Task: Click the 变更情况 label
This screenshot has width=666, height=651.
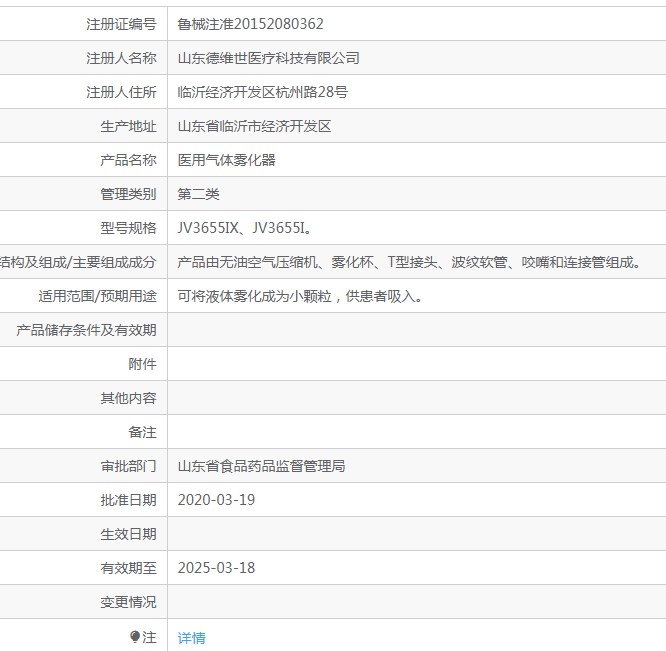Action: 128,602
